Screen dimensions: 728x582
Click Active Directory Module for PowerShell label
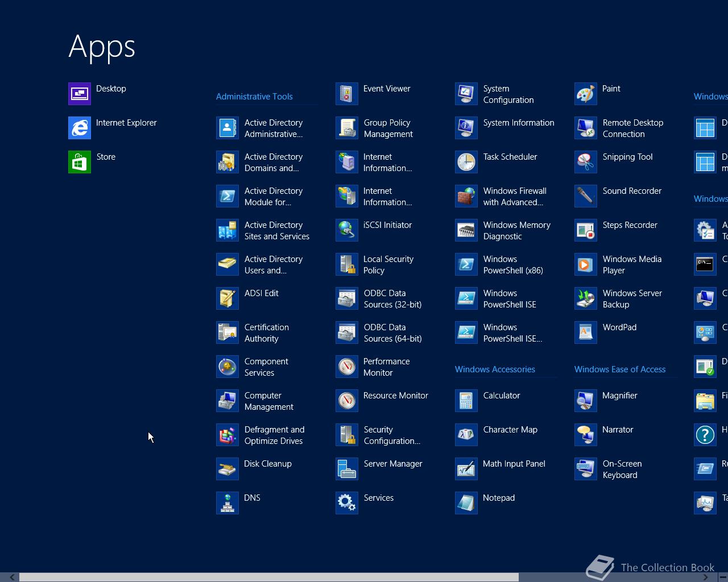point(274,197)
